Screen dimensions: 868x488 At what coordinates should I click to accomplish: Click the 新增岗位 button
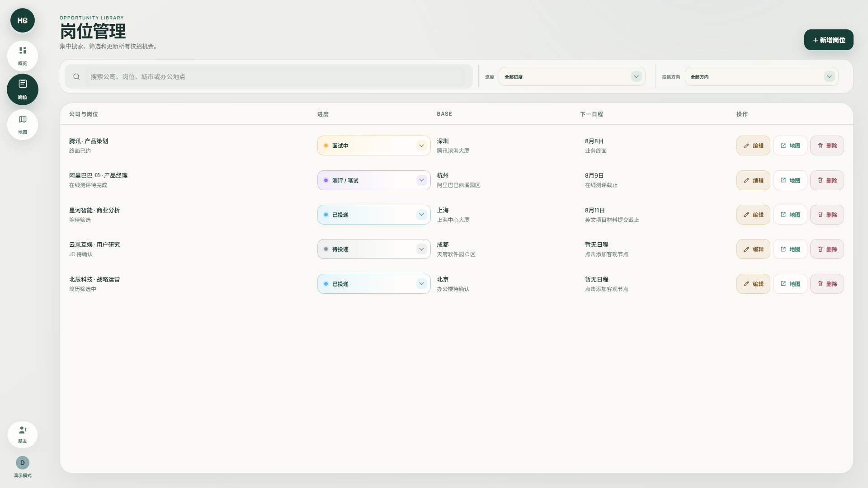click(829, 40)
